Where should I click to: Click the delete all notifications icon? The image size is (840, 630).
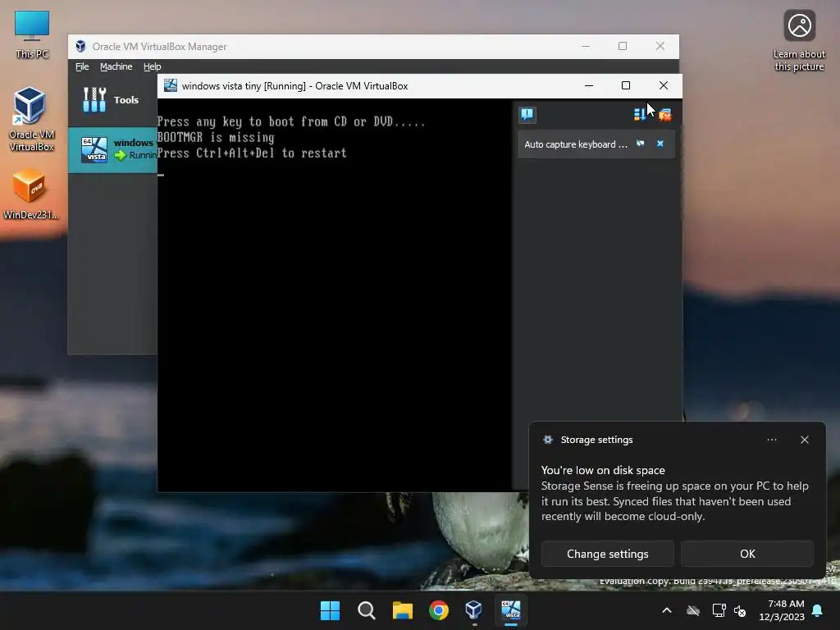tap(664, 115)
